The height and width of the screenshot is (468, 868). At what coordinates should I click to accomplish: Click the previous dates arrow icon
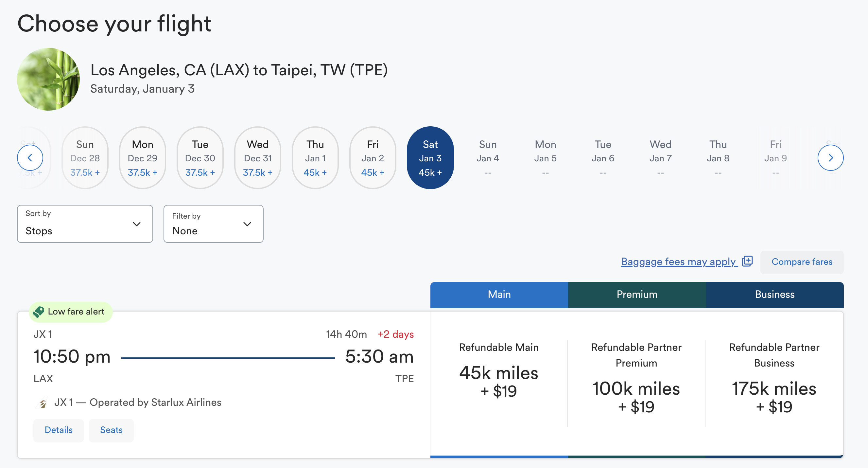(30, 157)
